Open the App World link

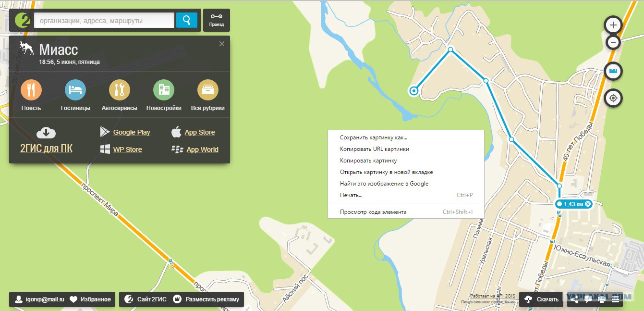(x=202, y=149)
